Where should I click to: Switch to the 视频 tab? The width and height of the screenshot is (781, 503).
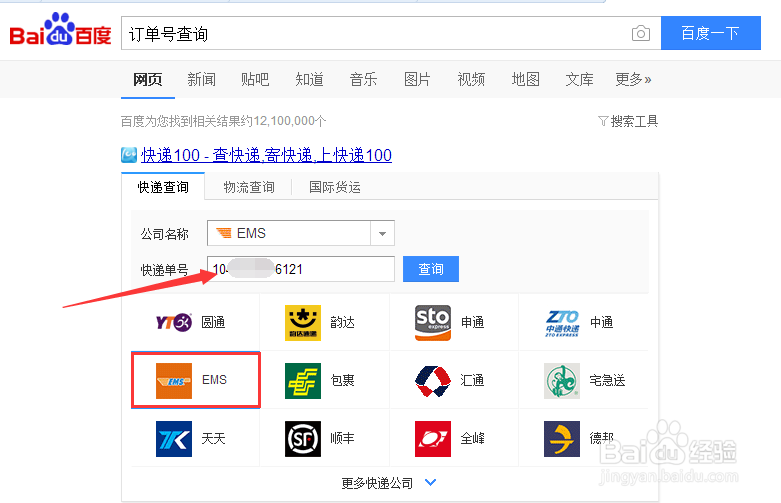pyautogui.click(x=471, y=79)
